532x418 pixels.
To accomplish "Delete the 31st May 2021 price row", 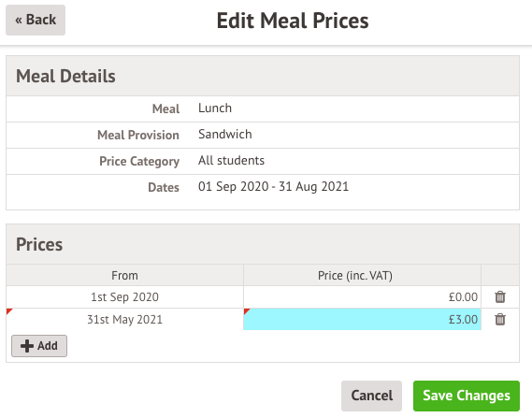I will tap(500, 319).
